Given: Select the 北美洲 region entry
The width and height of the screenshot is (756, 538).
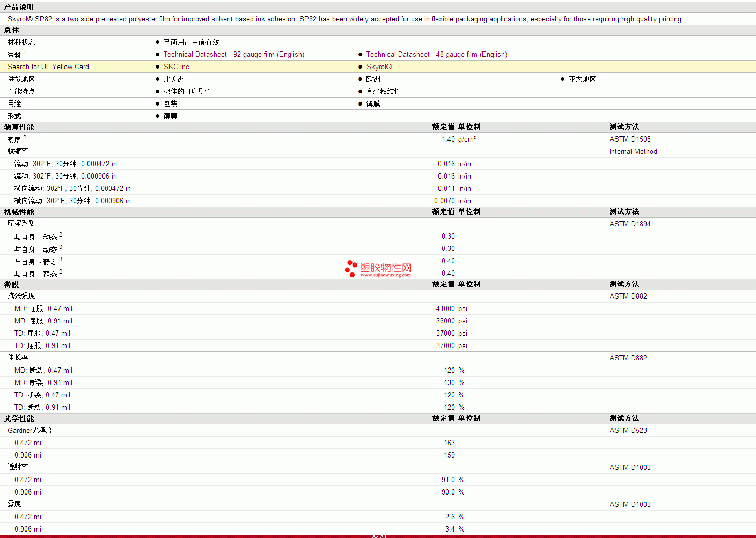Looking at the screenshot, I should click(x=174, y=79).
